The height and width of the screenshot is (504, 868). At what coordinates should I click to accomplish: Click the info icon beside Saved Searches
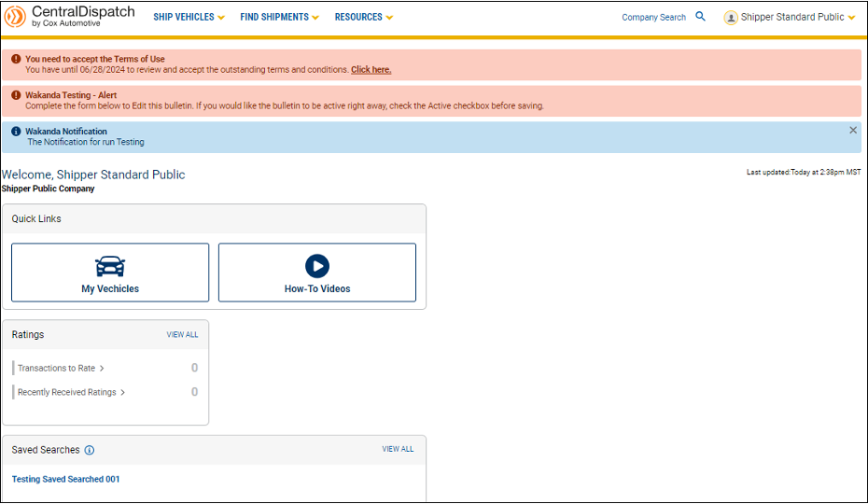[x=90, y=450]
